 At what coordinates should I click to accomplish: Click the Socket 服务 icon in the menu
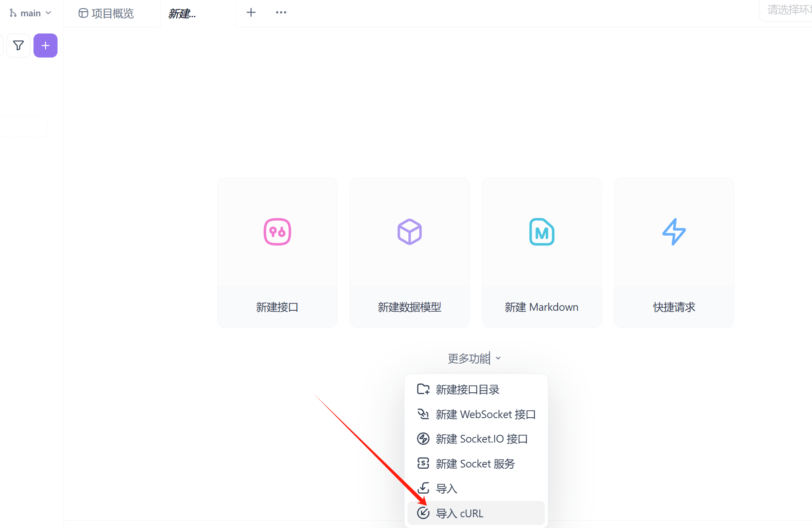pyautogui.click(x=423, y=463)
